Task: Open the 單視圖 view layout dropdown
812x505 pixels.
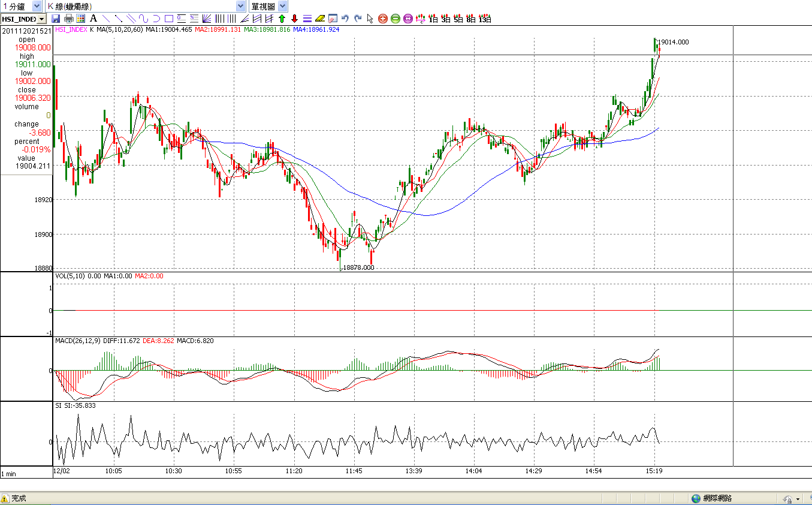Action: [283, 6]
